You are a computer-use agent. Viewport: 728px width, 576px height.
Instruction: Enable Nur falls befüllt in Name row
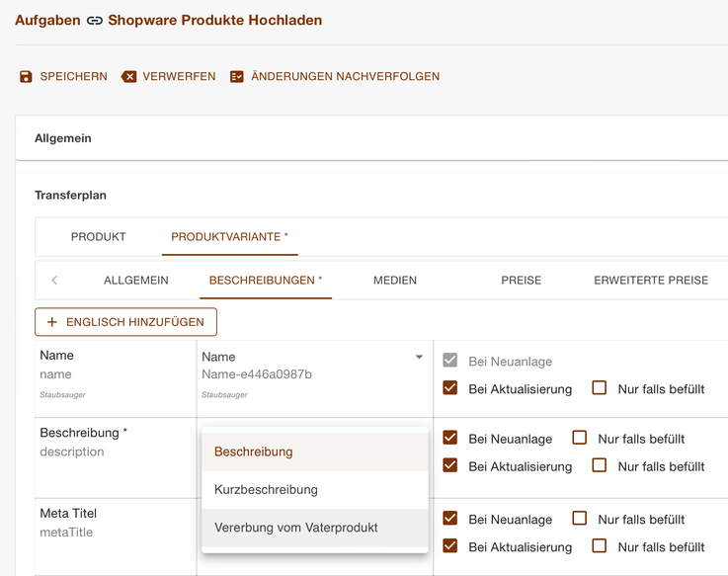tap(600, 388)
